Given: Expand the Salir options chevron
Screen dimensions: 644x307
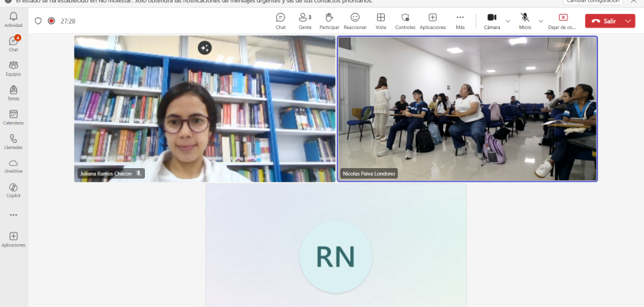Looking at the screenshot, I should coord(629,21).
